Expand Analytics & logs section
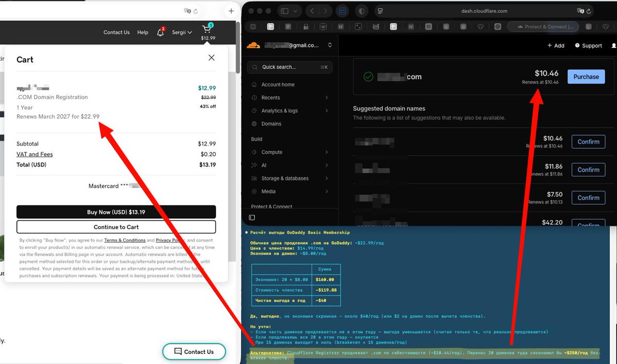This screenshot has height=364, width=617. pyautogui.click(x=288, y=111)
